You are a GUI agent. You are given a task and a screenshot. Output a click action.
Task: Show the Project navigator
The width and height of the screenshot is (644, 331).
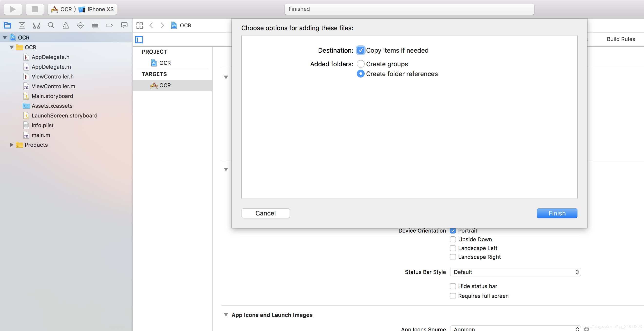7,25
